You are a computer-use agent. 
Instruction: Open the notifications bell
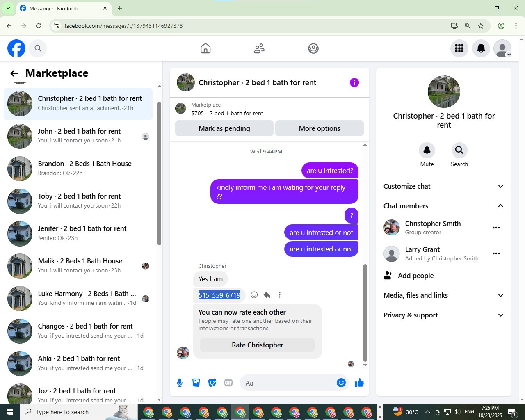point(481,48)
